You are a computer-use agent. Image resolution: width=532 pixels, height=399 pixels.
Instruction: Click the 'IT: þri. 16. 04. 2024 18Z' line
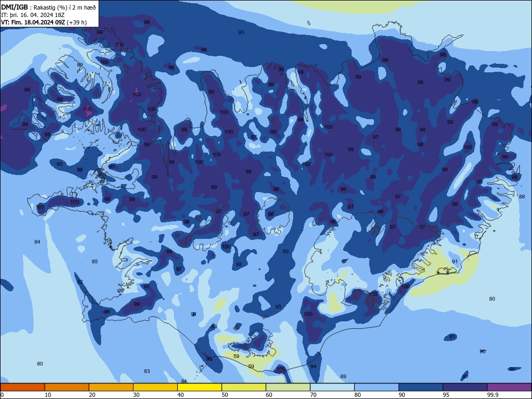(x=32, y=15)
